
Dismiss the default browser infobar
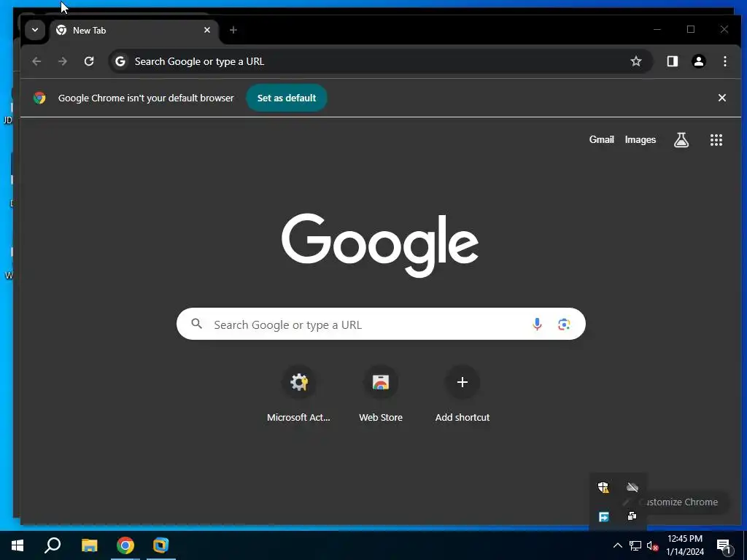click(x=721, y=98)
